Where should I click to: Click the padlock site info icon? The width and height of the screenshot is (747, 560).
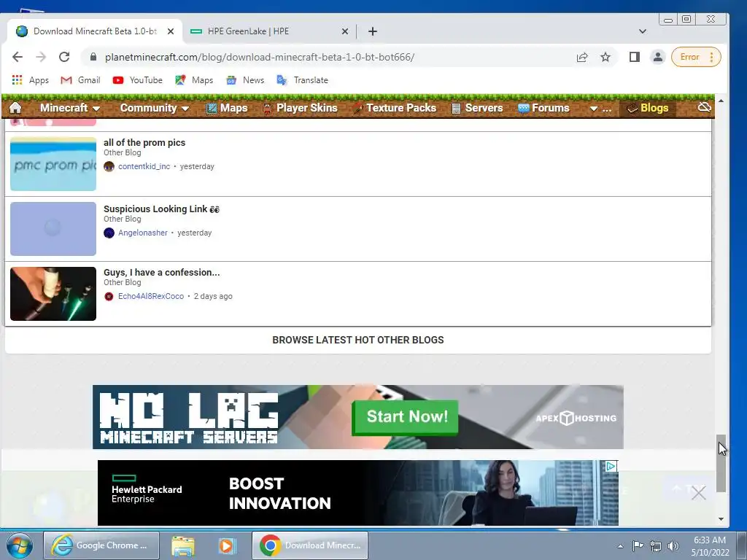tap(93, 57)
